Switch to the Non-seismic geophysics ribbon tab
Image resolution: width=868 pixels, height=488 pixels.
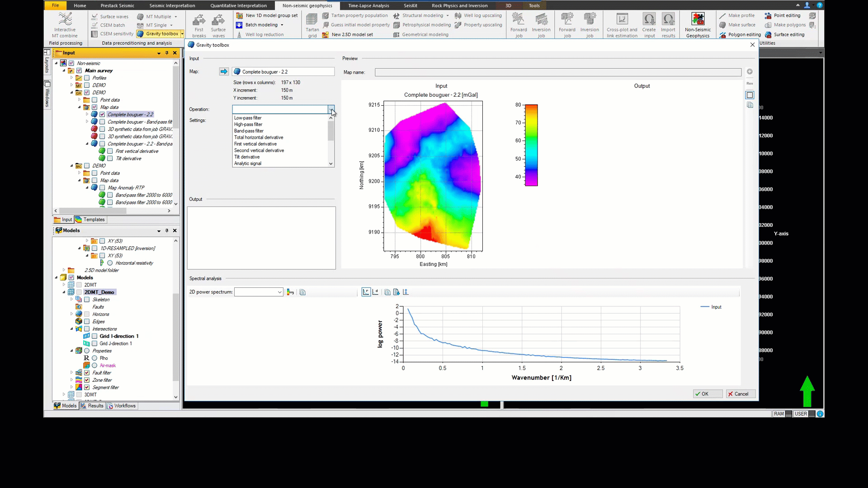[x=307, y=5]
